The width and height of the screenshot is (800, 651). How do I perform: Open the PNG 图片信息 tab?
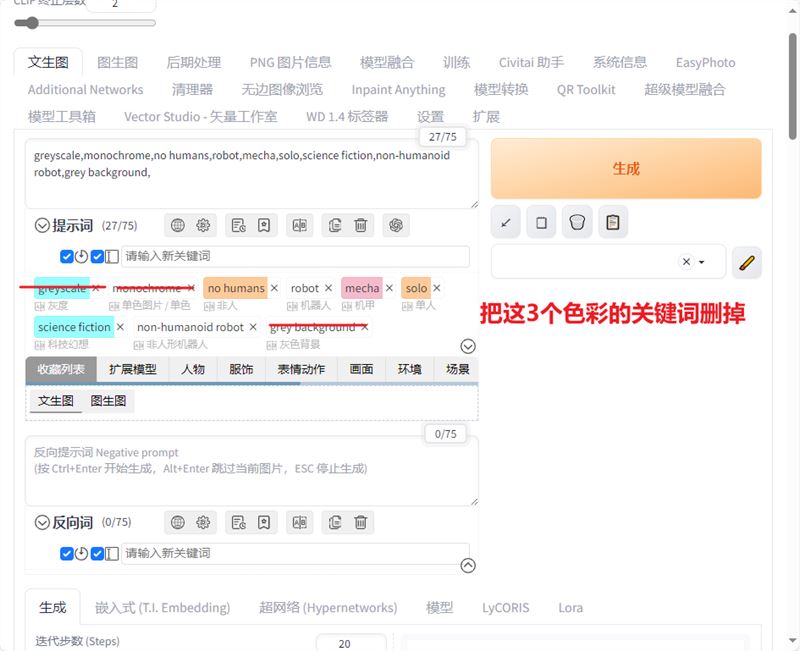(x=290, y=62)
